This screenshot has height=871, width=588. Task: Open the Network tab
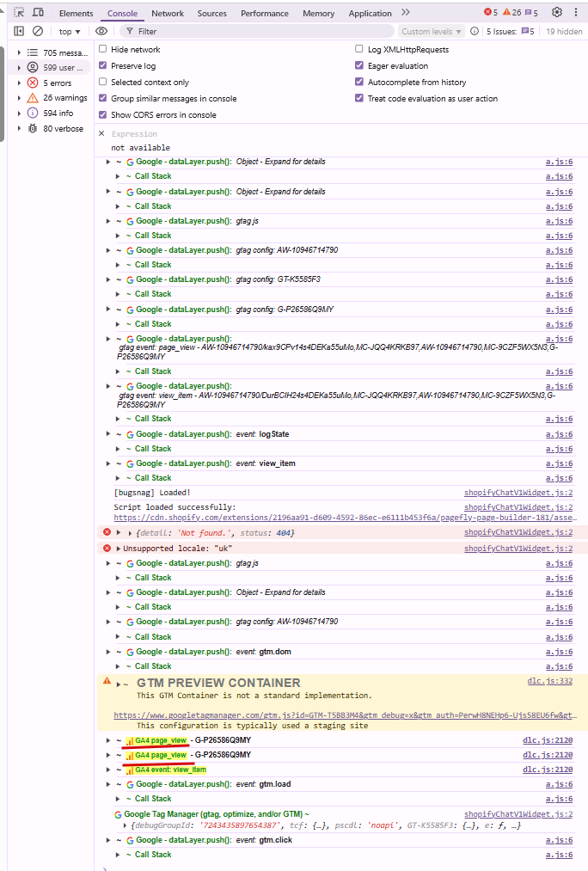[x=168, y=13]
